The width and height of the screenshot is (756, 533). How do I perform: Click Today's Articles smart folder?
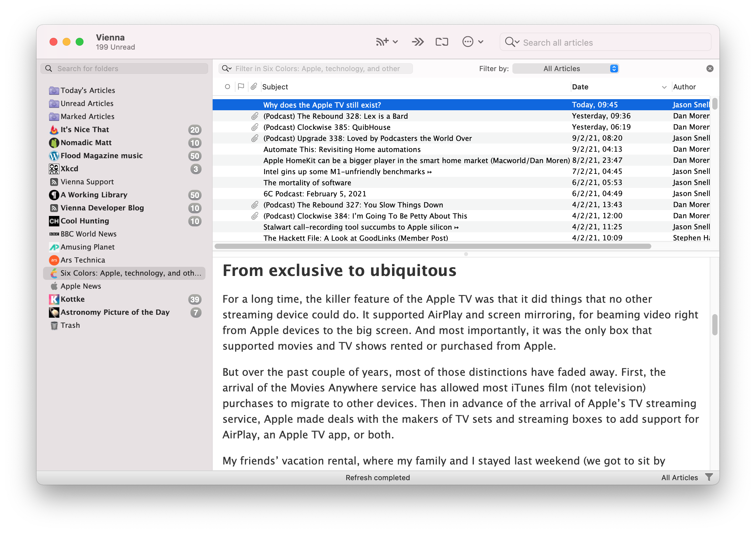[x=88, y=90]
